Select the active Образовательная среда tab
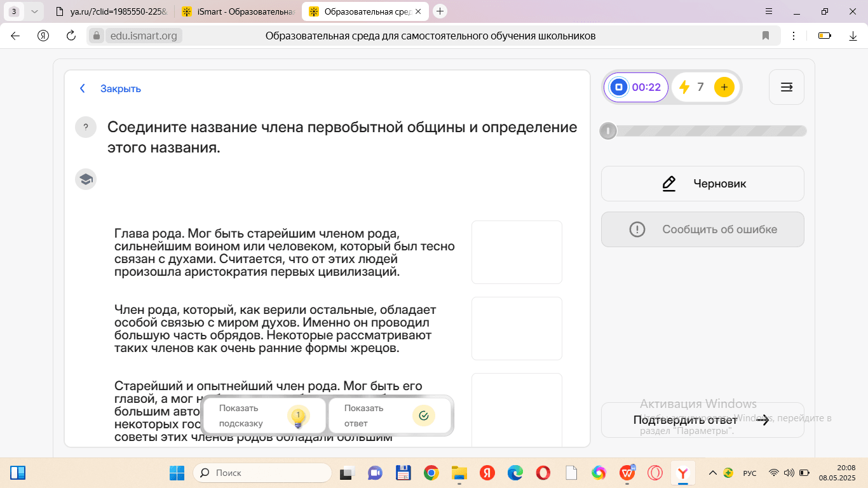 click(x=365, y=11)
